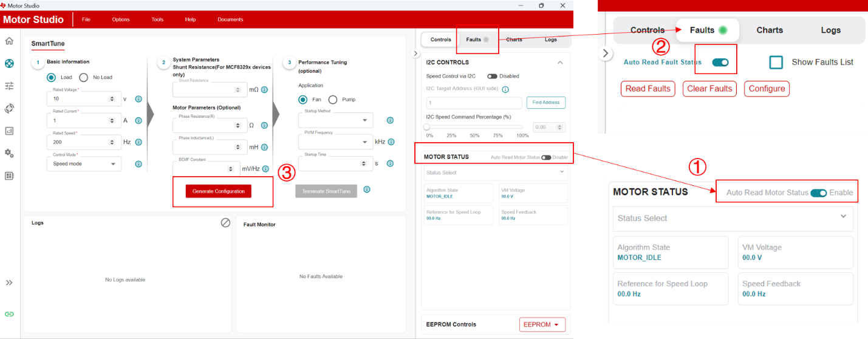This screenshot has height=339, width=868.
Task: Click the green connection link icon
Action: point(9,314)
